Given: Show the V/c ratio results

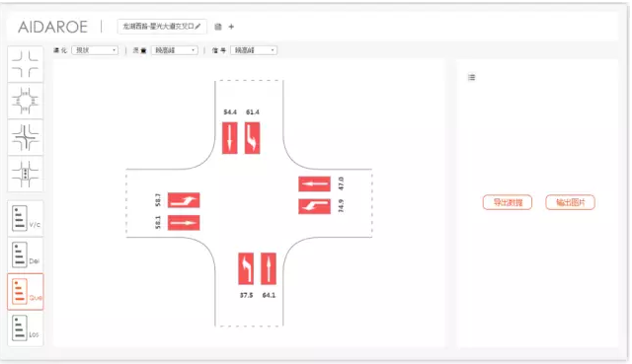Looking at the screenshot, I should click(25, 219).
